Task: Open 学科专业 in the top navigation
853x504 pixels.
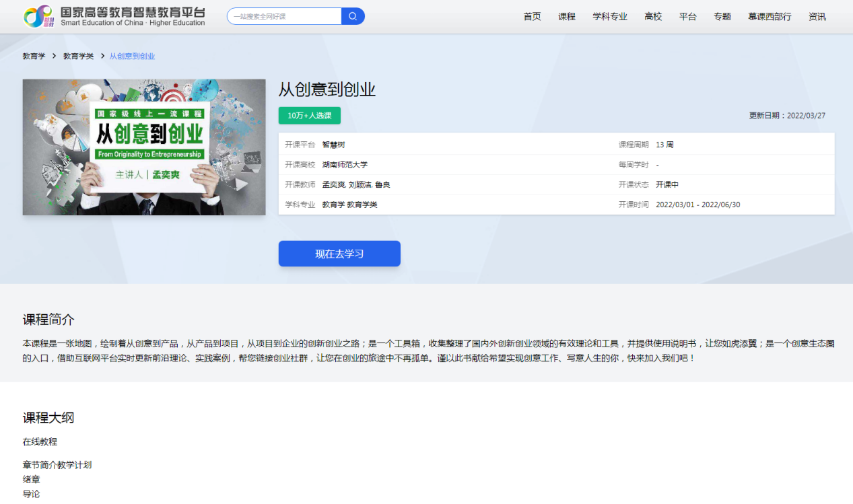Action: [610, 17]
